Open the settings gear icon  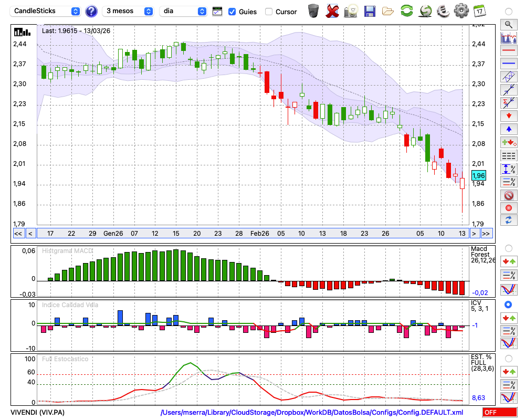[461, 11]
